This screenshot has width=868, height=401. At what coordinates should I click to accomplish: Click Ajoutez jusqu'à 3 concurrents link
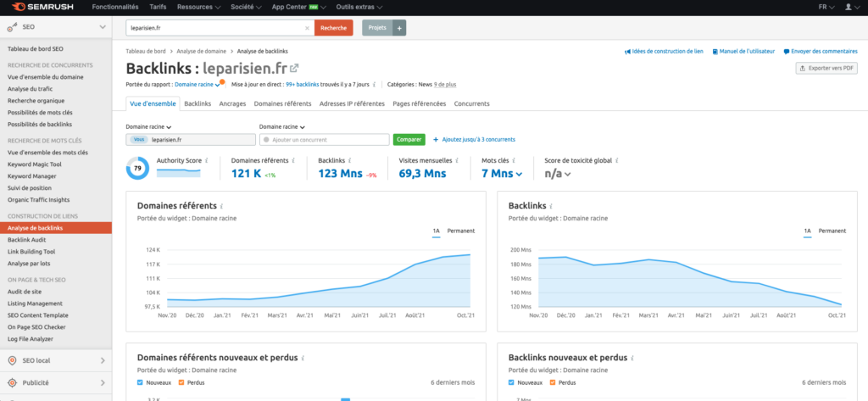click(x=474, y=140)
